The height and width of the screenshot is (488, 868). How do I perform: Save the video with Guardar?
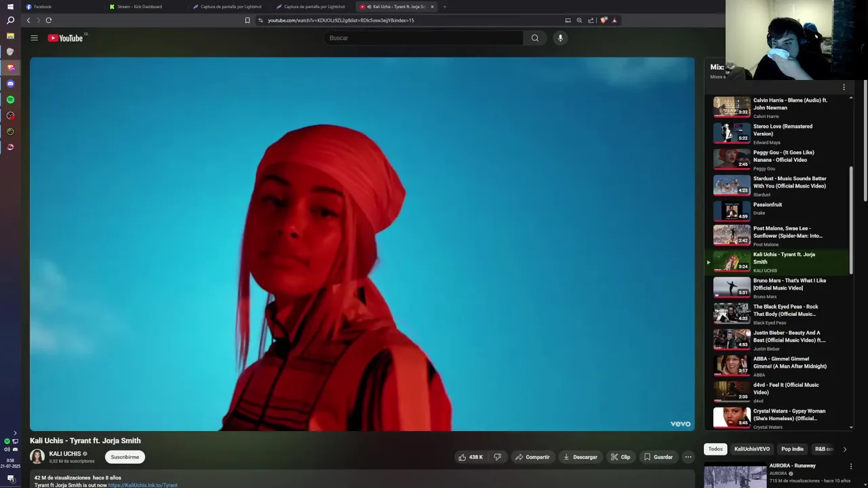(x=658, y=457)
